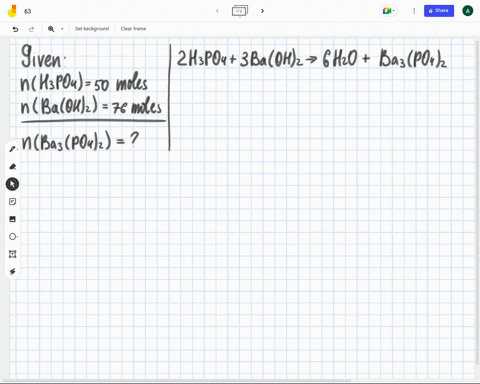Open the more options three-dot menu
This screenshot has width=480, height=384.
[x=414, y=11]
